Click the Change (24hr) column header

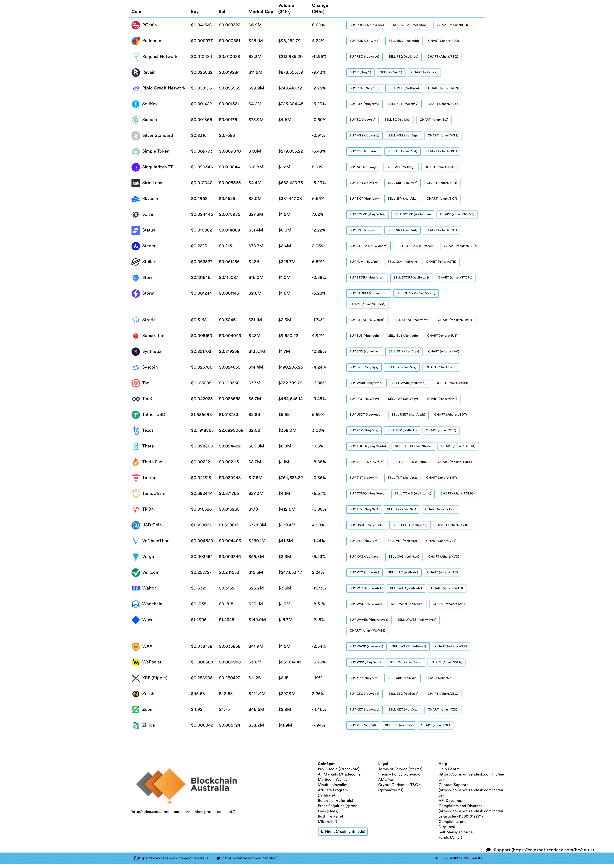point(320,9)
